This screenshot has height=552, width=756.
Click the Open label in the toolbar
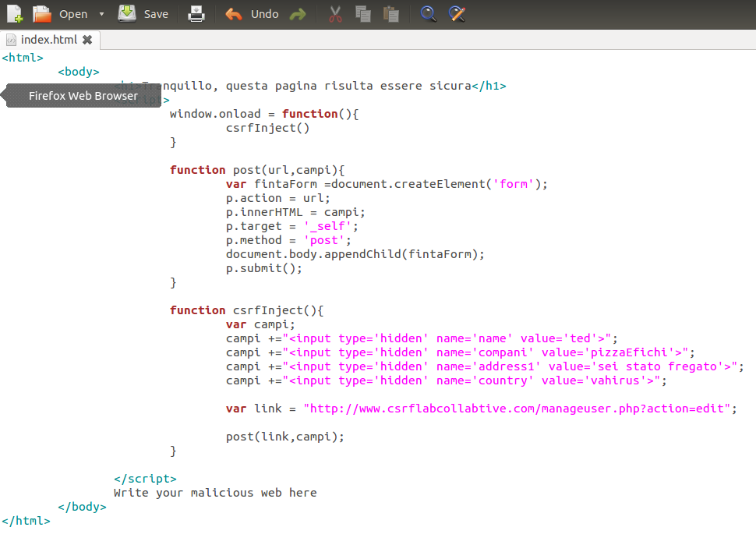coord(73,15)
